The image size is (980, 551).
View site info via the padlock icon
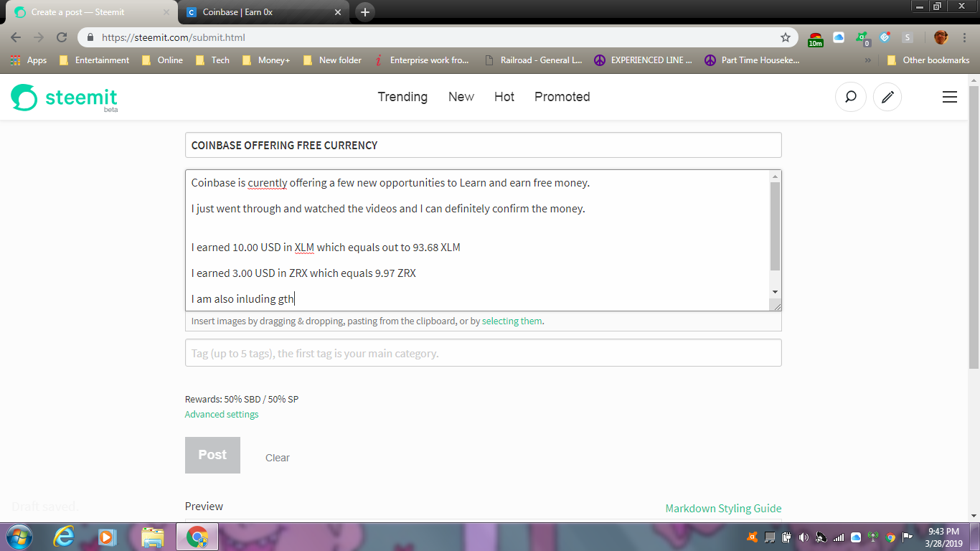(x=90, y=37)
